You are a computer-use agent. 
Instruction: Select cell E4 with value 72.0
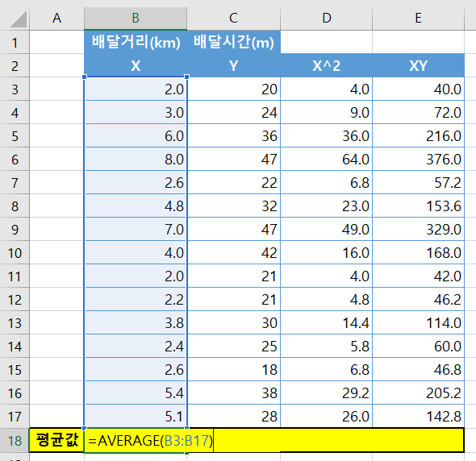point(419,112)
